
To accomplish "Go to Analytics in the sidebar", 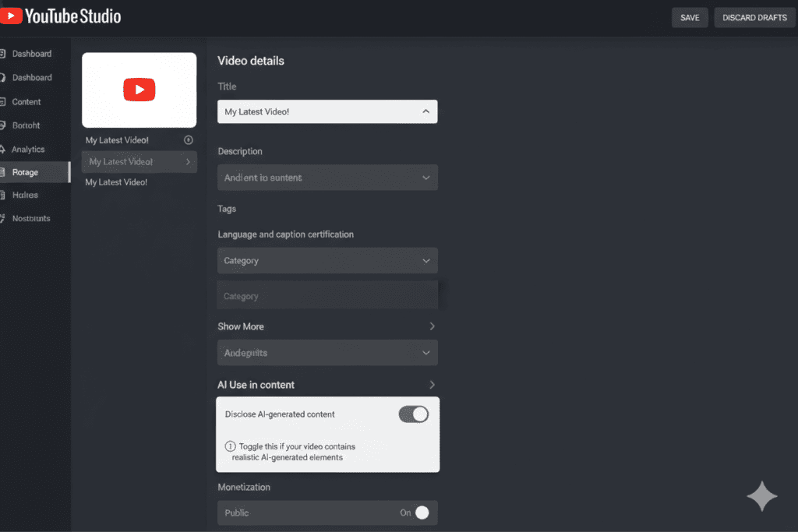I will tap(28, 149).
